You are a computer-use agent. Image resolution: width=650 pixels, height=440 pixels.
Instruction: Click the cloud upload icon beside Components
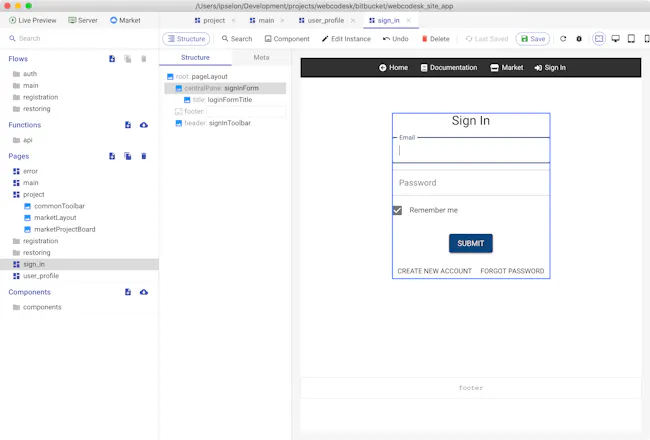coord(143,292)
